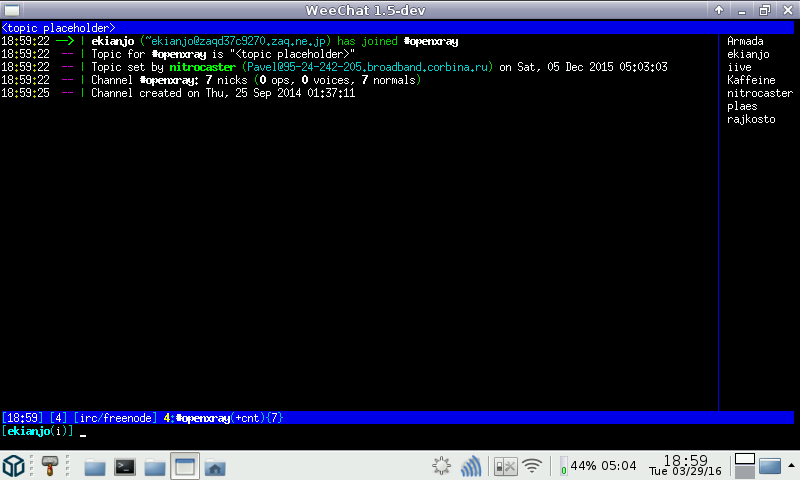
Task: Click the phone disconnected tray icon
Action: (x=505, y=466)
